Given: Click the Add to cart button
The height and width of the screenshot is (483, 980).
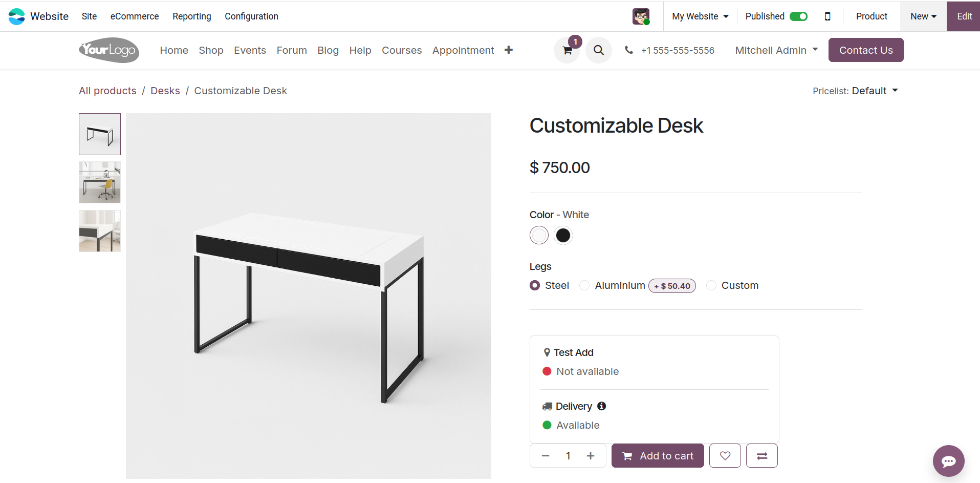Looking at the screenshot, I should click(658, 455).
